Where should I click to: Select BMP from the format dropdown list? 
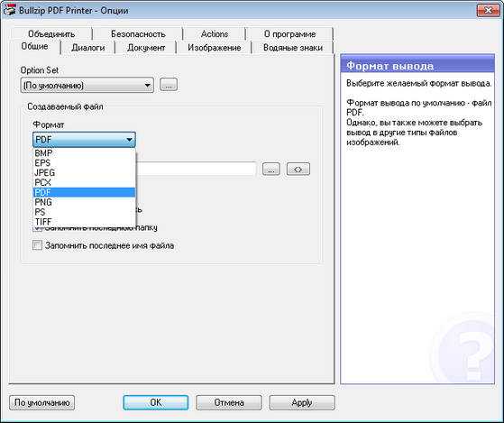tap(84, 153)
